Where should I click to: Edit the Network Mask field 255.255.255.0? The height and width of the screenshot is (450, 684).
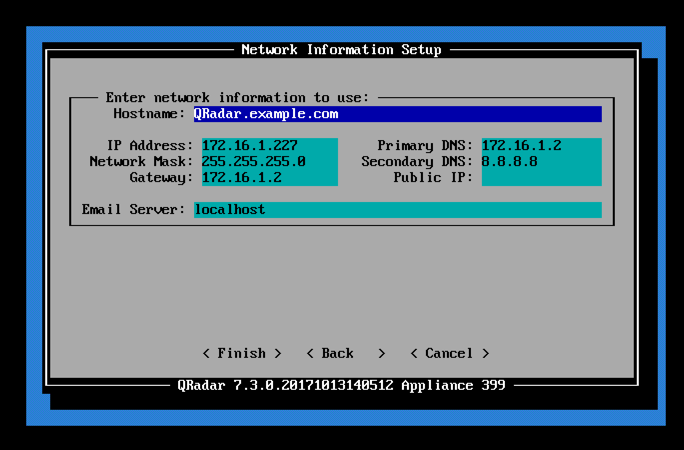tap(270, 162)
